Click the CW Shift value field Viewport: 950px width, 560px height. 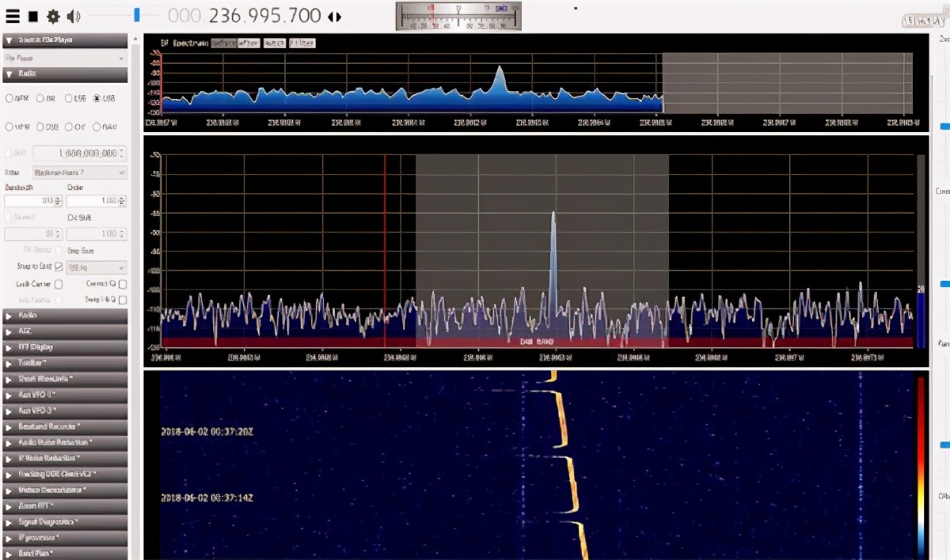(96, 234)
